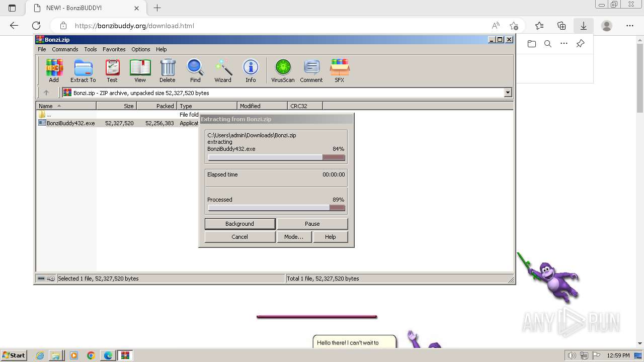Open a new browser tab
This screenshot has height=362, width=644.
pyautogui.click(x=157, y=8)
